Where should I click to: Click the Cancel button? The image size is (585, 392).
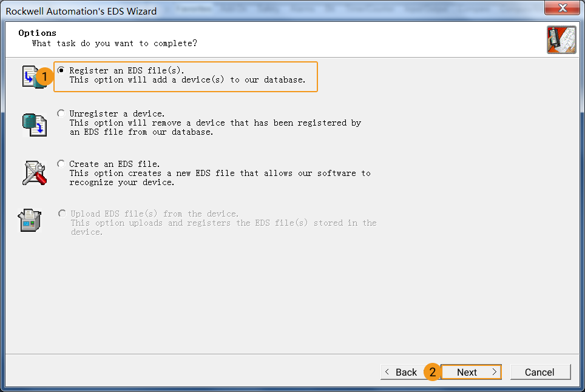539,372
